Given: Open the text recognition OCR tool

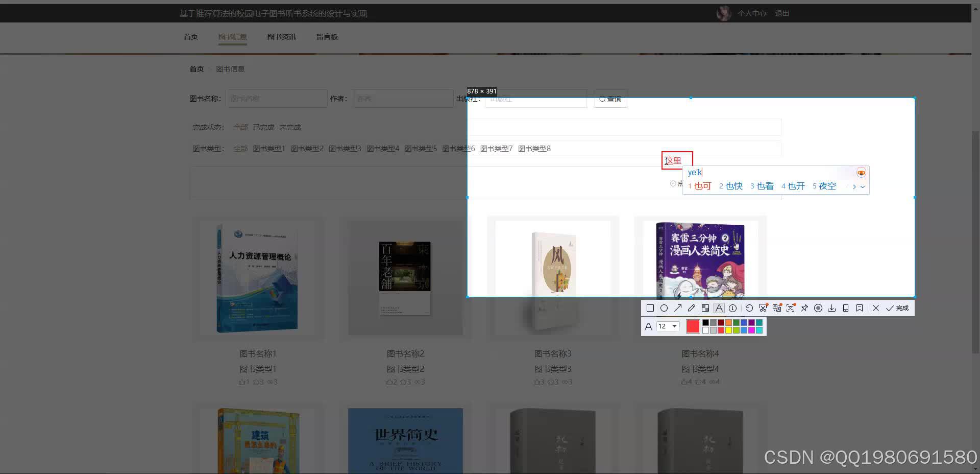Looking at the screenshot, I should (791, 308).
